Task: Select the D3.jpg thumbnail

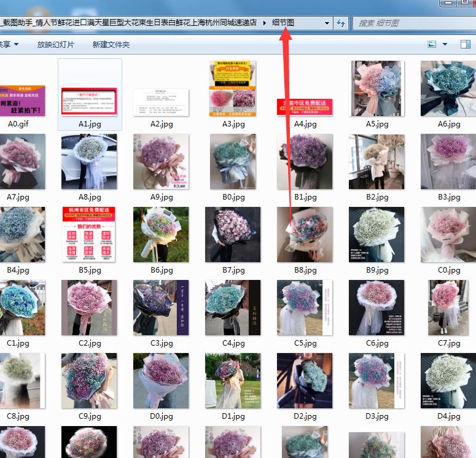Action: 377,381
